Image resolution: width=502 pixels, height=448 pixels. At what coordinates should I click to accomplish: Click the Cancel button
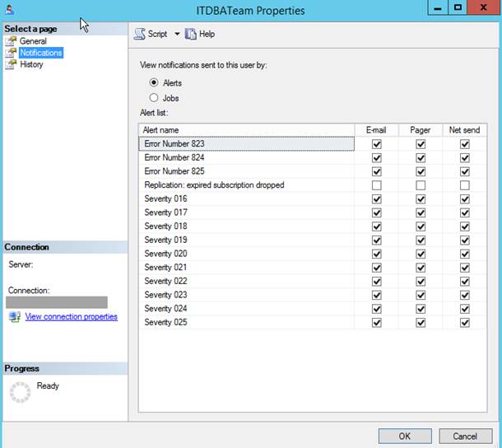466,436
